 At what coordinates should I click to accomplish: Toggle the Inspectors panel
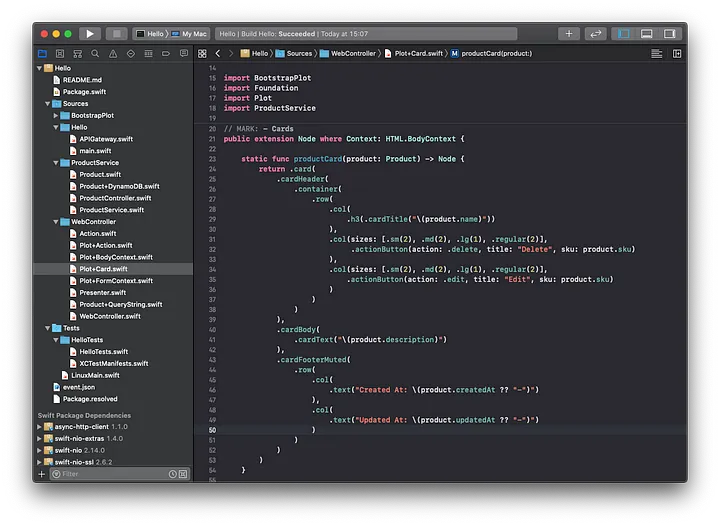click(x=669, y=34)
